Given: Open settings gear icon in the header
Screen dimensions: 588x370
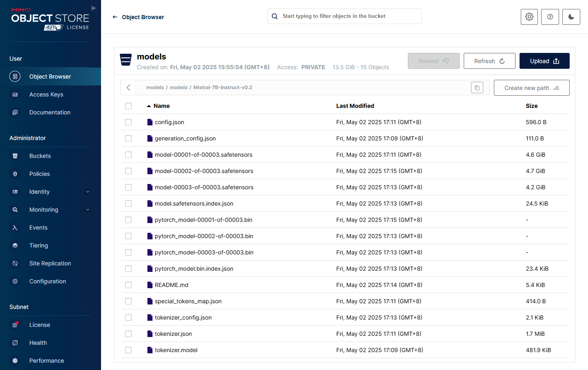Looking at the screenshot, I should tap(529, 17).
